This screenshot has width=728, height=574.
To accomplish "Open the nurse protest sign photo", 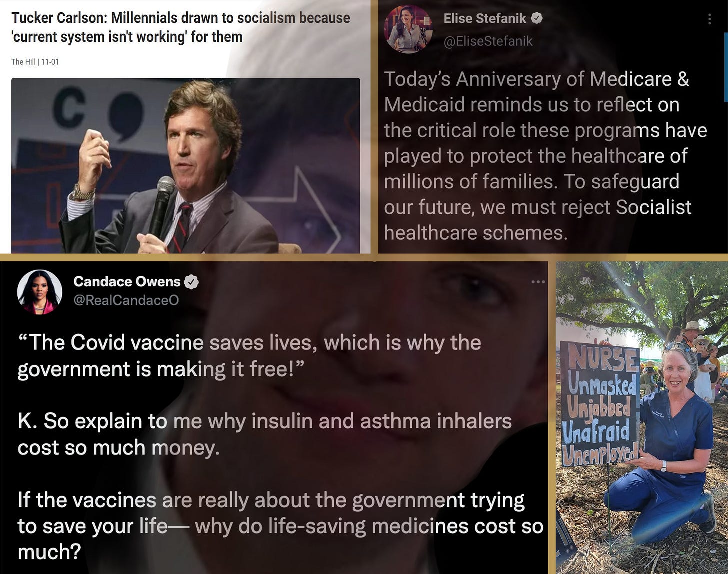I will tap(642, 417).
